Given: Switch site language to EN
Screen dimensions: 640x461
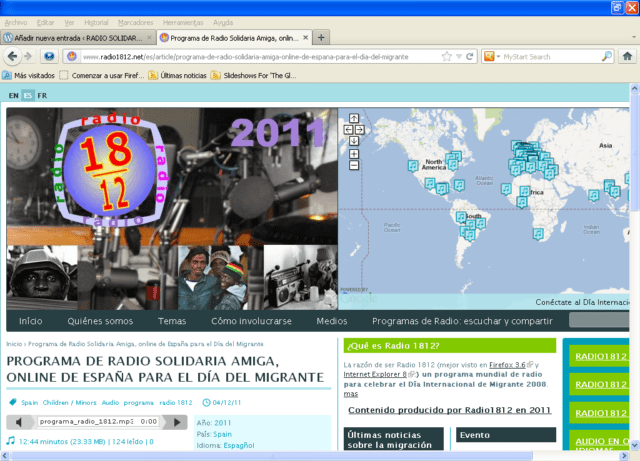Looking at the screenshot, I should (13, 96).
